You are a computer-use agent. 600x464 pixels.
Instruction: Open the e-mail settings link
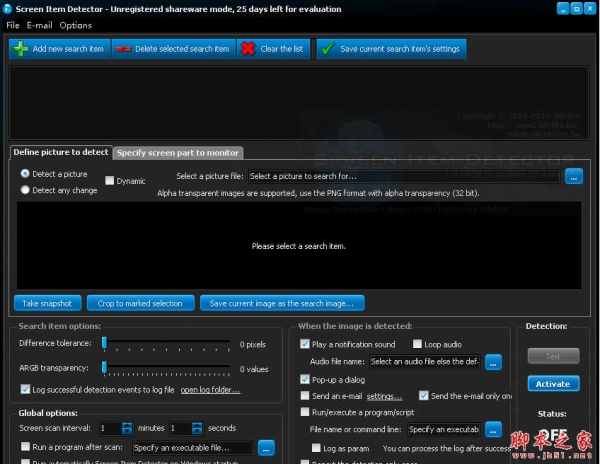pyautogui.click(x=385, y=396)
